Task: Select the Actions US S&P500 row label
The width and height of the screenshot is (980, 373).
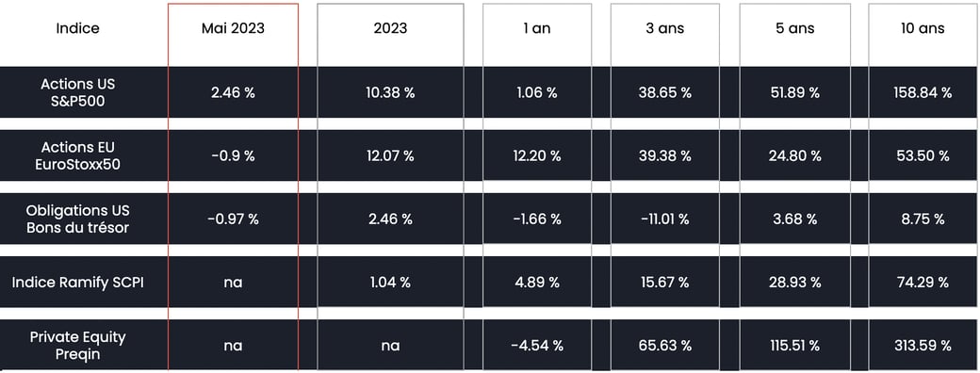Action: coord(78,92)
